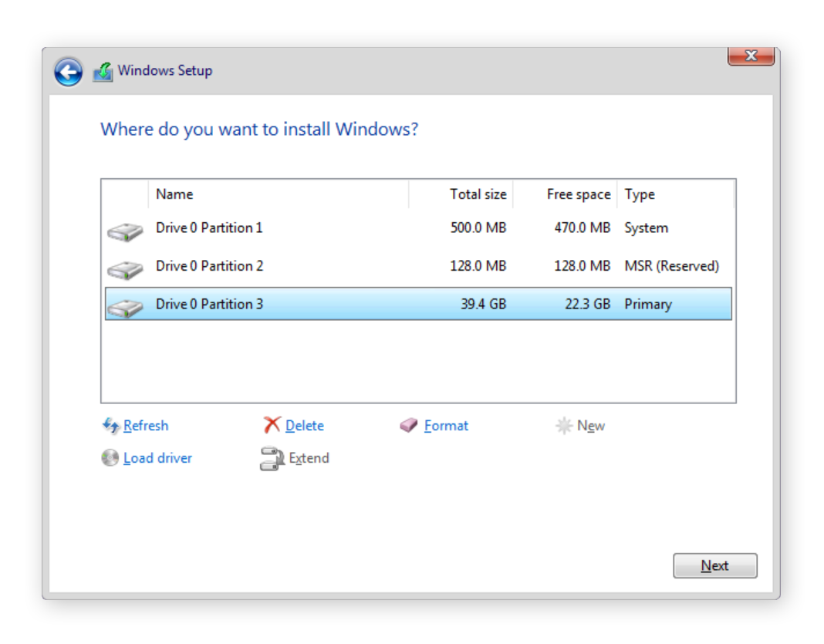Click the red X Delete partition icon
This screenshot has height=644, width=824.
coord(271,425)
